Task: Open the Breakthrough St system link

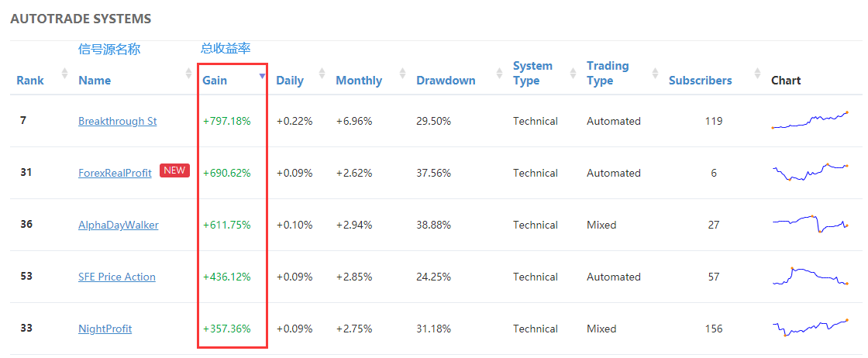Action: click(117, 121)
